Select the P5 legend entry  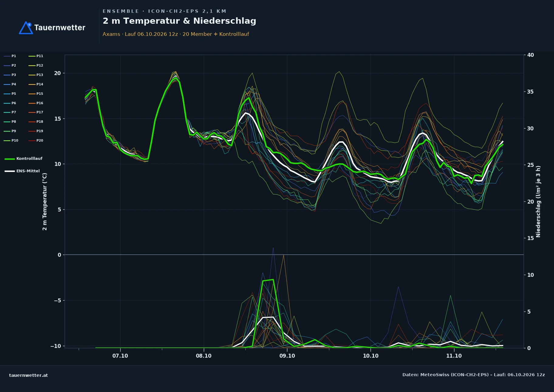pyautogui.click(x=10, y=94)
